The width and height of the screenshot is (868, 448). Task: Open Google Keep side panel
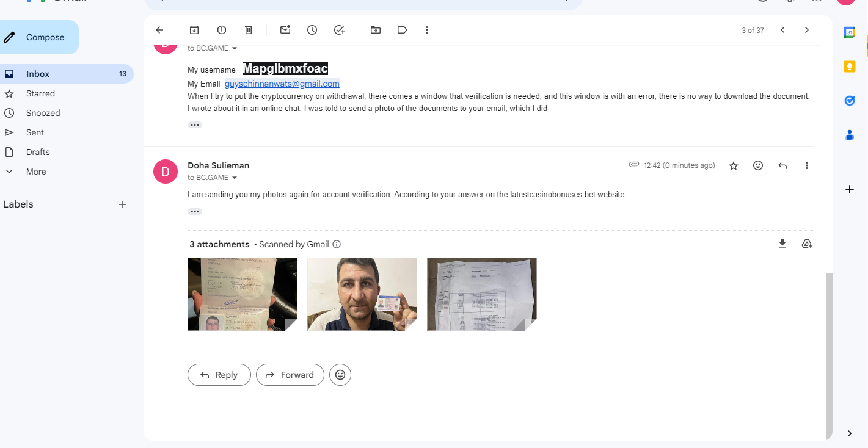(849, 67)
